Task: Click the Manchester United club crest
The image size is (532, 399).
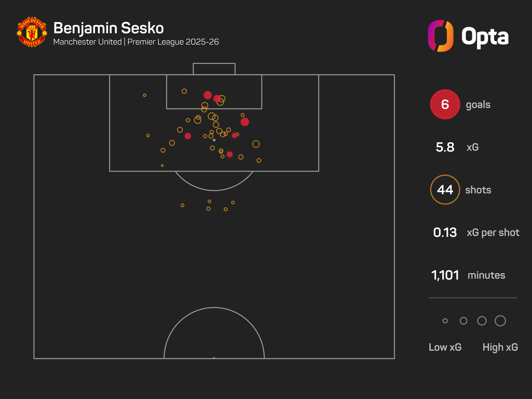Action: (x=32, y=32)
